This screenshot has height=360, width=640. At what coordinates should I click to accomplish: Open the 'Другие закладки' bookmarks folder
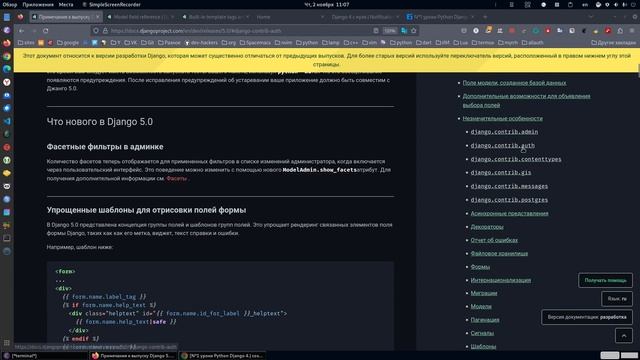(x=613, y=42)
